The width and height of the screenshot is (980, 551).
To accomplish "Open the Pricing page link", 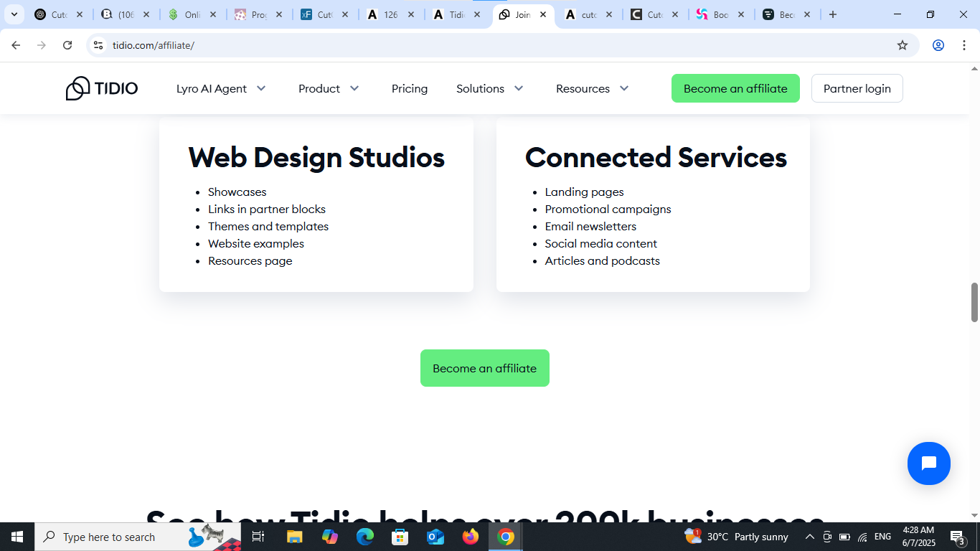I will coord(410,88).
